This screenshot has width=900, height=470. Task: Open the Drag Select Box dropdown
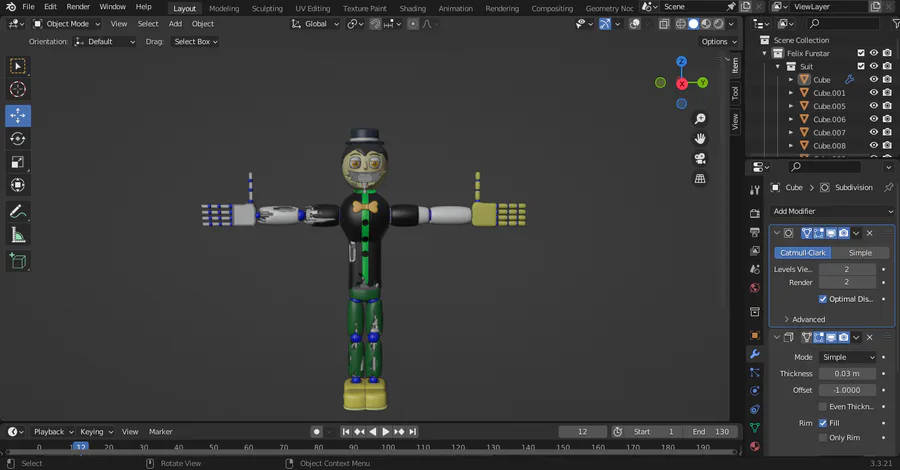click(x=195, y=42)
